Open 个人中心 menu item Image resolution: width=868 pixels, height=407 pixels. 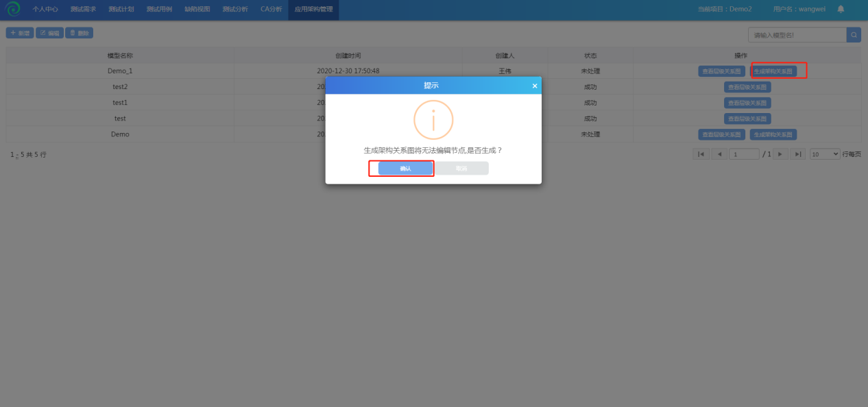point(45,10)
